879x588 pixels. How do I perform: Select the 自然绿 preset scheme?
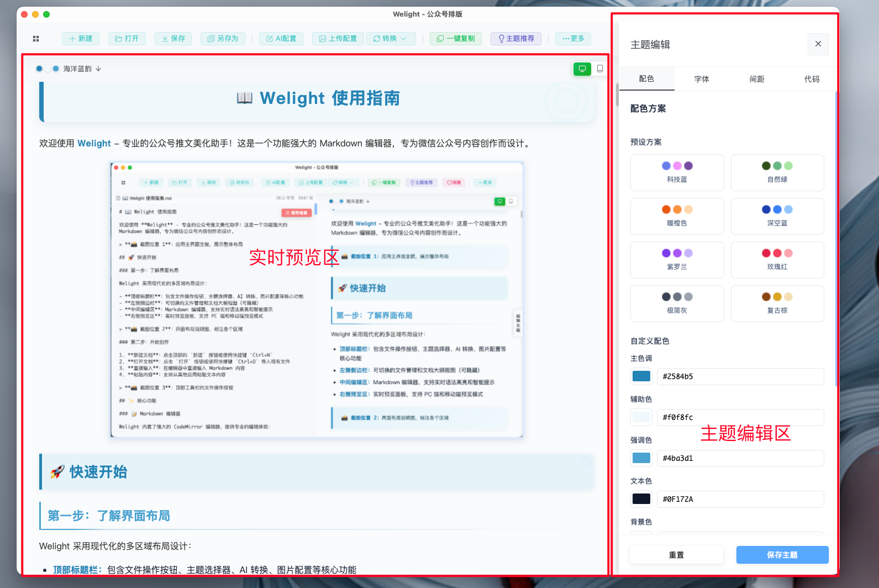coord(777,172)
